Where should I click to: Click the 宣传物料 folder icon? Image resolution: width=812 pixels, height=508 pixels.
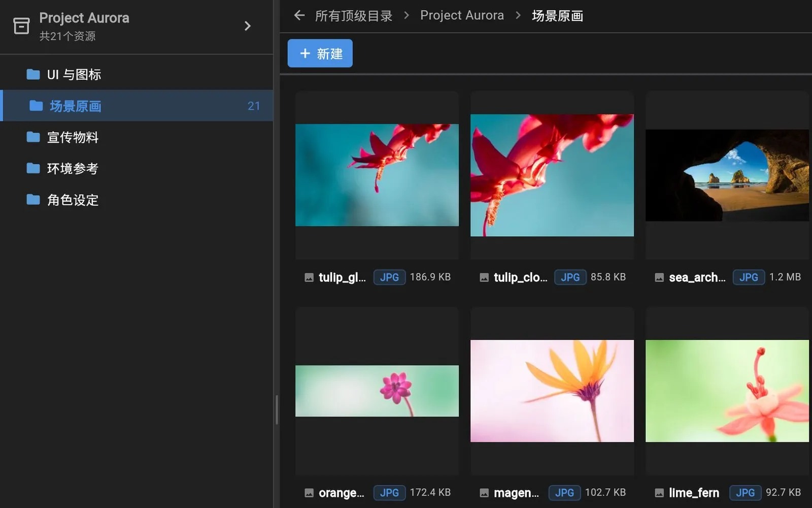tap(33, 137)
